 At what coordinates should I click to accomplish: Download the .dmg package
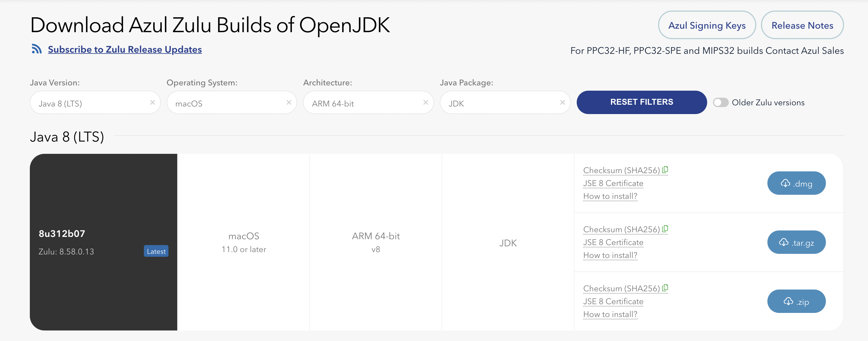[796, 183]
